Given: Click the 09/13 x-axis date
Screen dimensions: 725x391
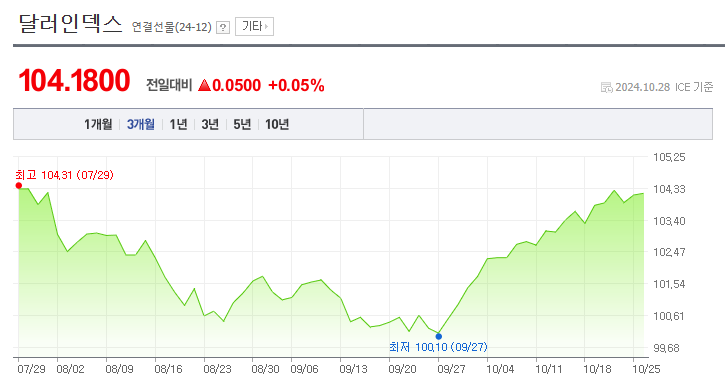Looking at the screenshot, I should [x=353, y=369].
